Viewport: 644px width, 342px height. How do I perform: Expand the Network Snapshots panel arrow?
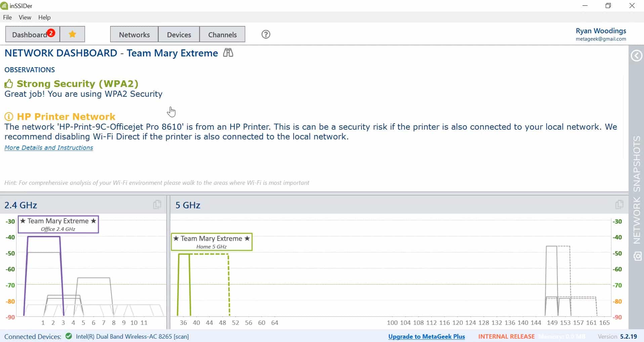(636, 56)
